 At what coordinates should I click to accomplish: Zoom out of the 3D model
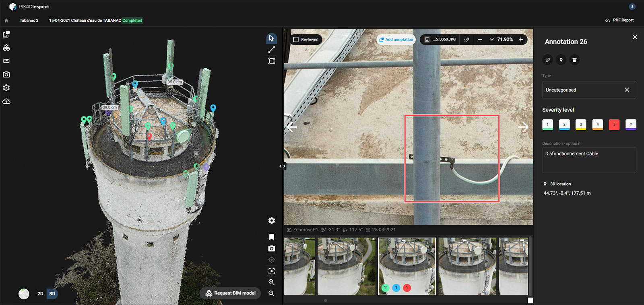pyautogui.click(x=272, y=294)
